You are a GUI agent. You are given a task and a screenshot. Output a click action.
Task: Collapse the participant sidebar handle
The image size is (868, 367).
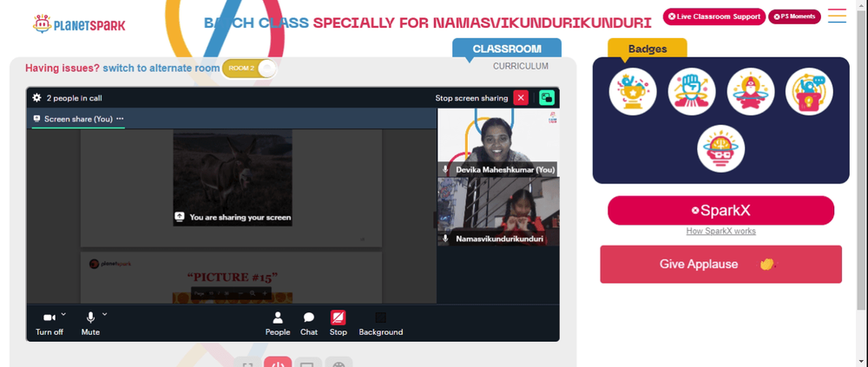(435, 220)
